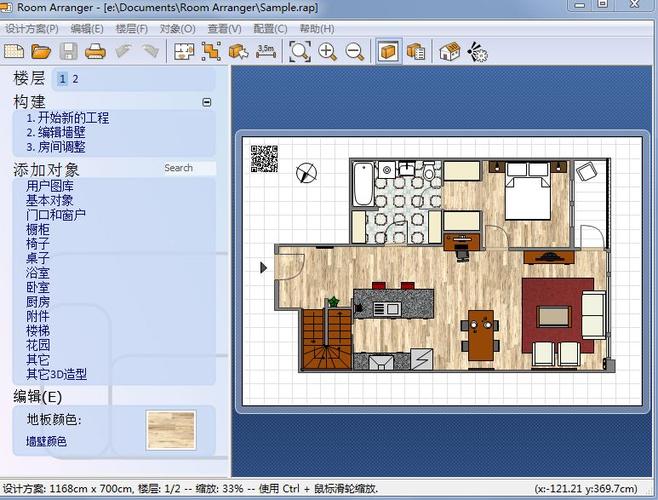658x500 pixels.
Task: Click the floor color wood swatch
Action: tap(171, 430)
